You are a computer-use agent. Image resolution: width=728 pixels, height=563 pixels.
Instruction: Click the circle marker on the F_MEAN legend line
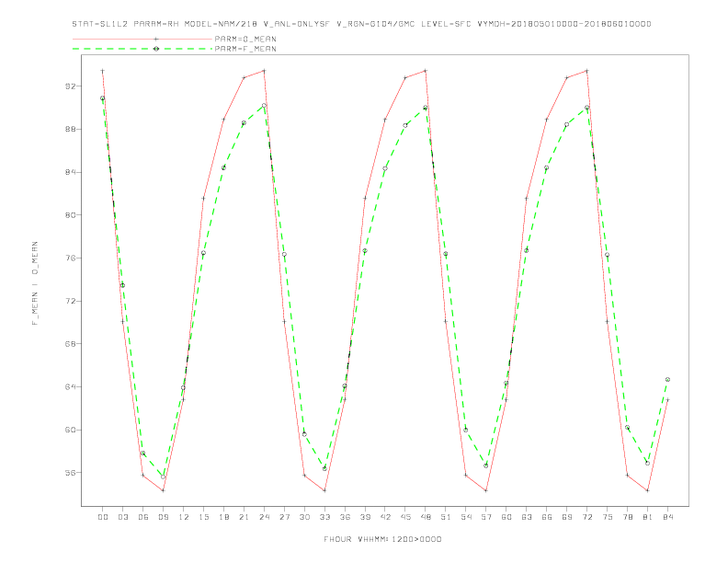[x=156, y=49]
